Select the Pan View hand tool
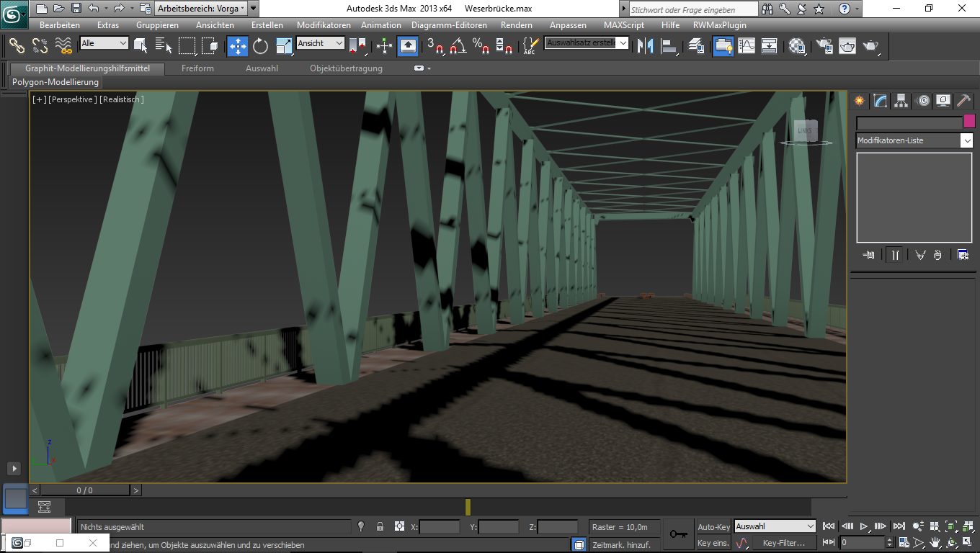 point(935,542)
